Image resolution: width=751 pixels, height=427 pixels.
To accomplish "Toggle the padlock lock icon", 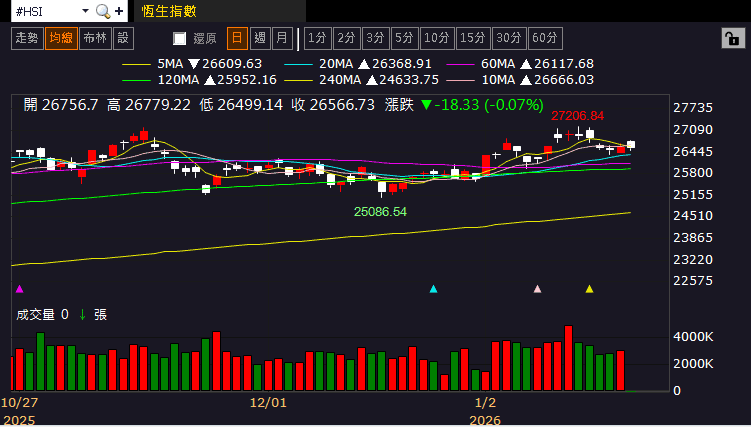I will (733, 38).
